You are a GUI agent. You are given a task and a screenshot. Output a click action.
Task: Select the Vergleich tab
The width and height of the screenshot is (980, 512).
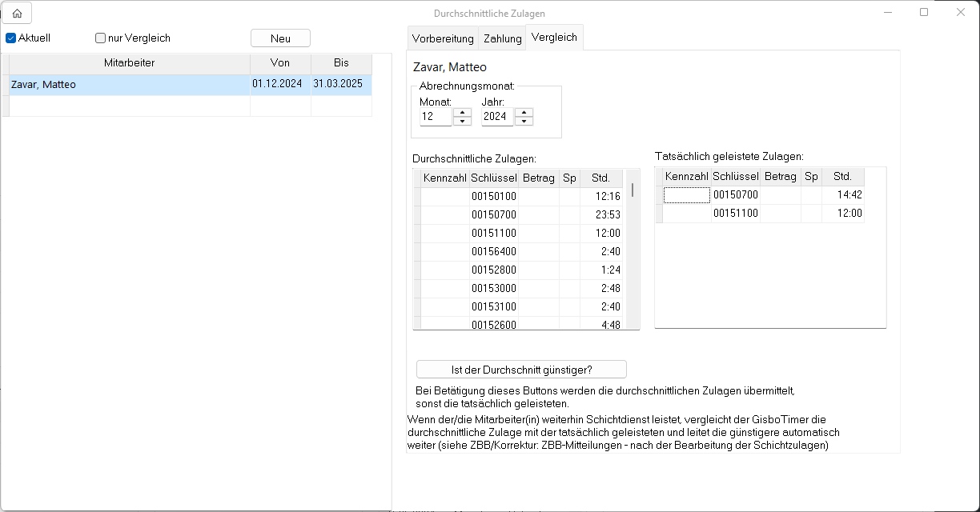[554, 38]
